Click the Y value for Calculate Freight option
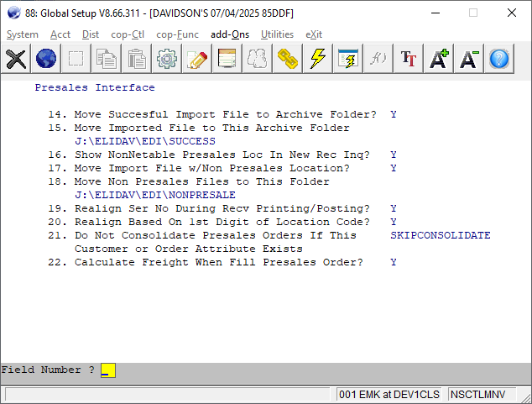 click(x=394, y=263)
